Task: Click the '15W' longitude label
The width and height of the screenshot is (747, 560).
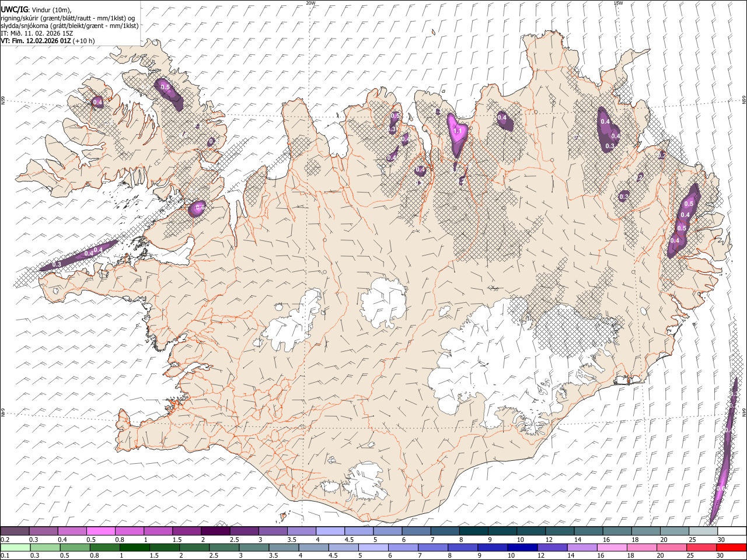Action: point(618,3)
